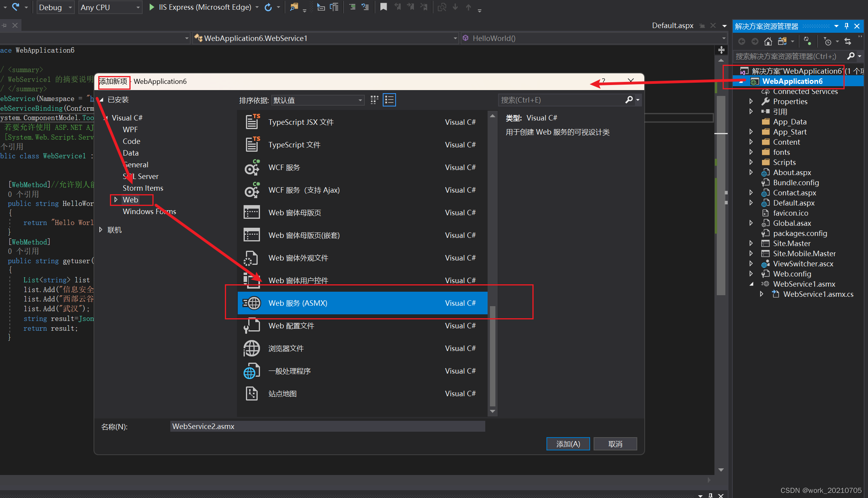Open the 排序依据 默认值 dropdown
The height and width of the screenshot is (498, 868).
pyautogui.click(x=318, y=100)
